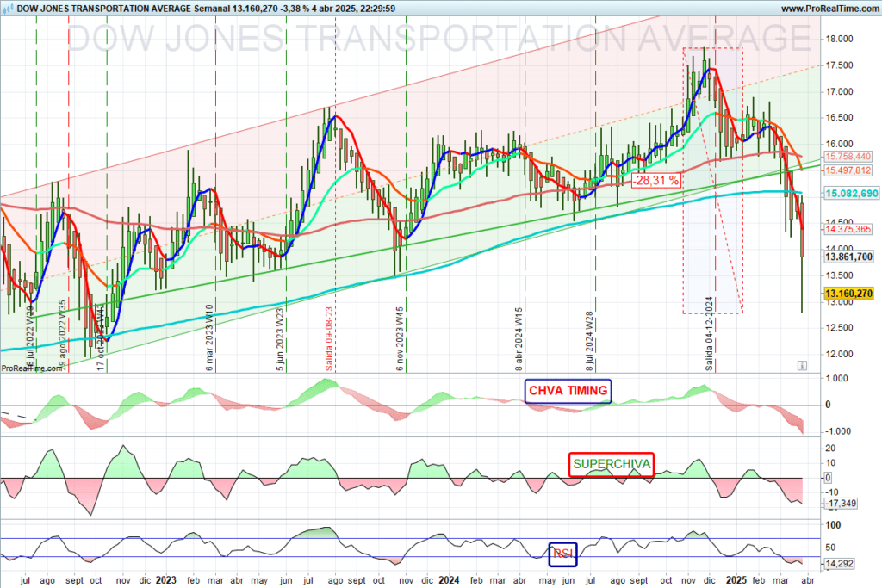Click the CHVA TIMING indicator label
This screenshot has height=588, width=882.
click(x=568, y=391)
